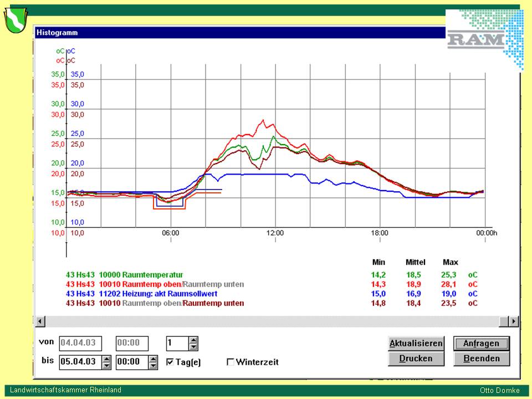This screenshot has height=399, width=532.
Task: Uncheck the Tag(e) checkbox
Action: pos(171,362)
